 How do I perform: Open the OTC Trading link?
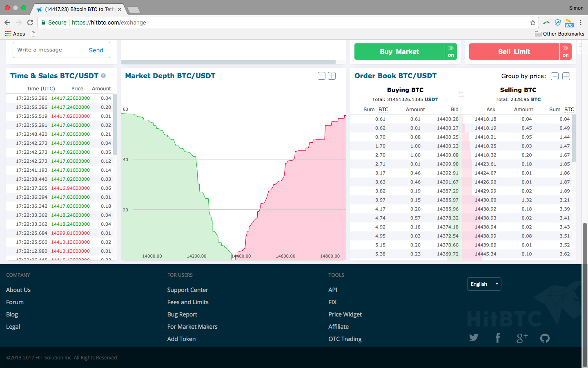(x=345, y=339)
